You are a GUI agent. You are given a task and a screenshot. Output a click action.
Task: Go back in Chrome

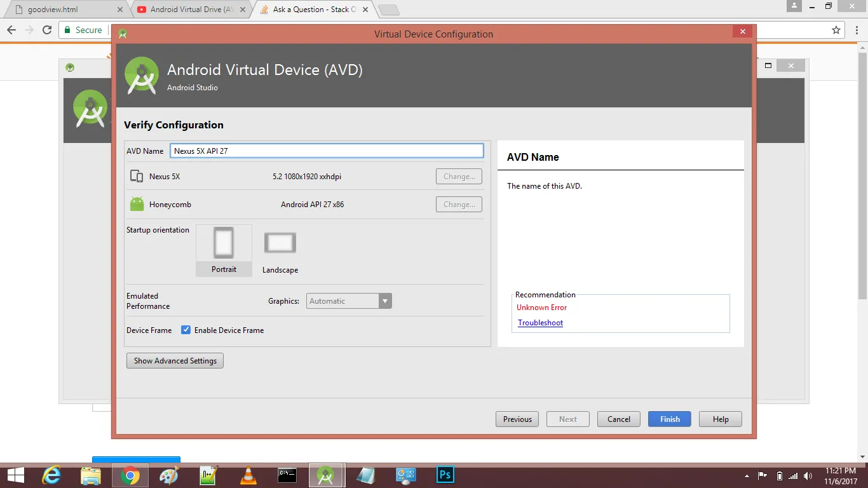point(11,30)
